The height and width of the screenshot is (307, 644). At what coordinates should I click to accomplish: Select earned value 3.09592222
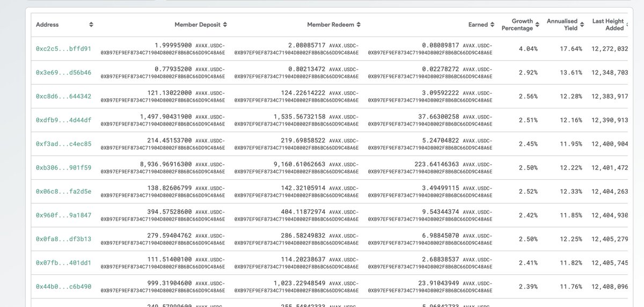pos(440,93)
